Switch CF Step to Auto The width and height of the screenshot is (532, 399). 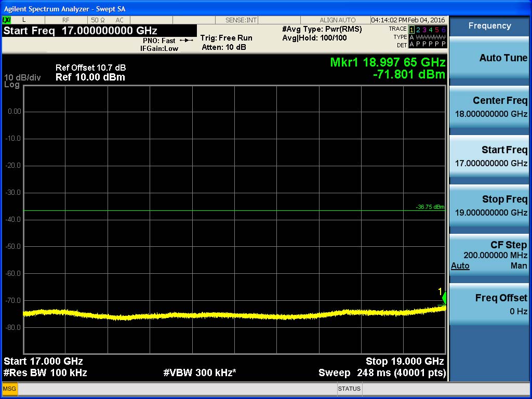tap(460, 265)
